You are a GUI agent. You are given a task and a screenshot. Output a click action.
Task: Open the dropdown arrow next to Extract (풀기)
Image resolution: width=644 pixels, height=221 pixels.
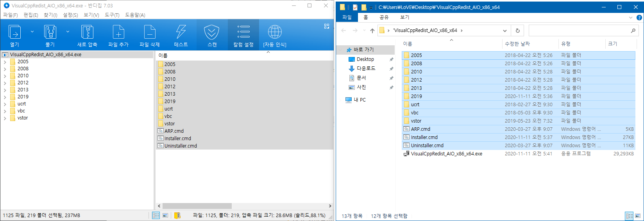tap(68, 32)
